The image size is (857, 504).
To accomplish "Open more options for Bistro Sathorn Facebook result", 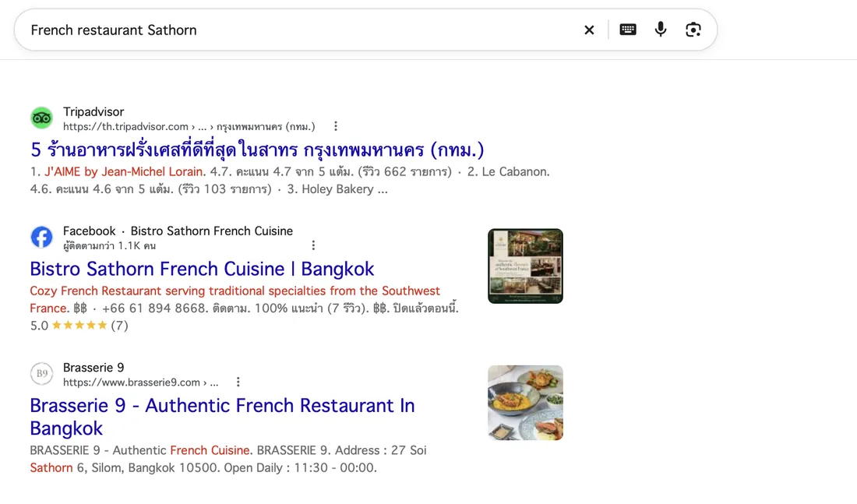I will [313, 245].
